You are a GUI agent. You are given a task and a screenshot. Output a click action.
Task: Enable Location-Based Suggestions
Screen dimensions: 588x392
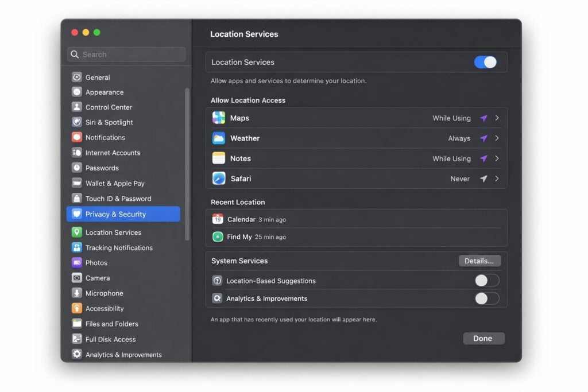pyautogui.click(x=486, y=281)
